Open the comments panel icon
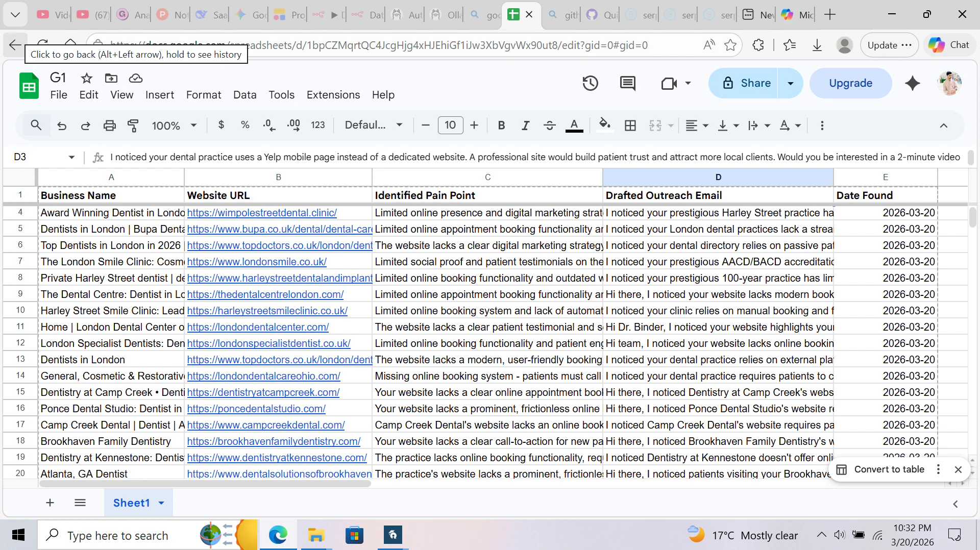This screenshot has width=980, height=550. 627,83
